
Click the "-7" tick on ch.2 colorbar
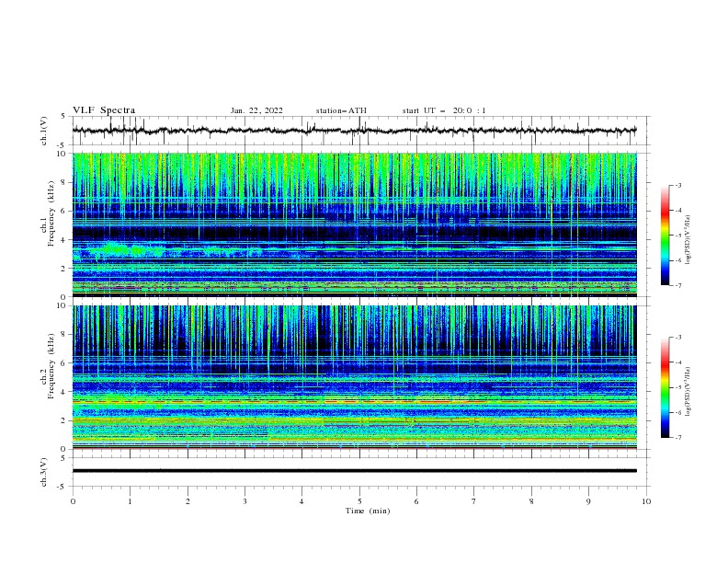click(677, 437)
